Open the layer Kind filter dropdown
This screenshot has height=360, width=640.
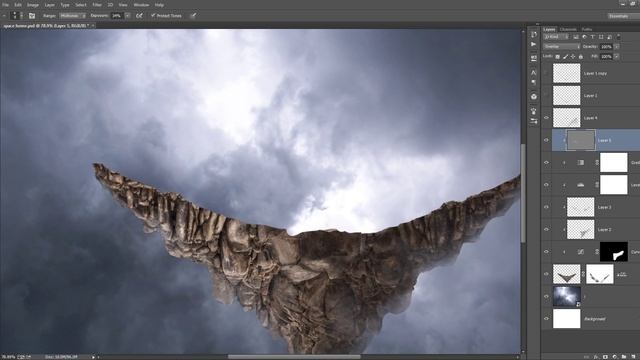556,37
